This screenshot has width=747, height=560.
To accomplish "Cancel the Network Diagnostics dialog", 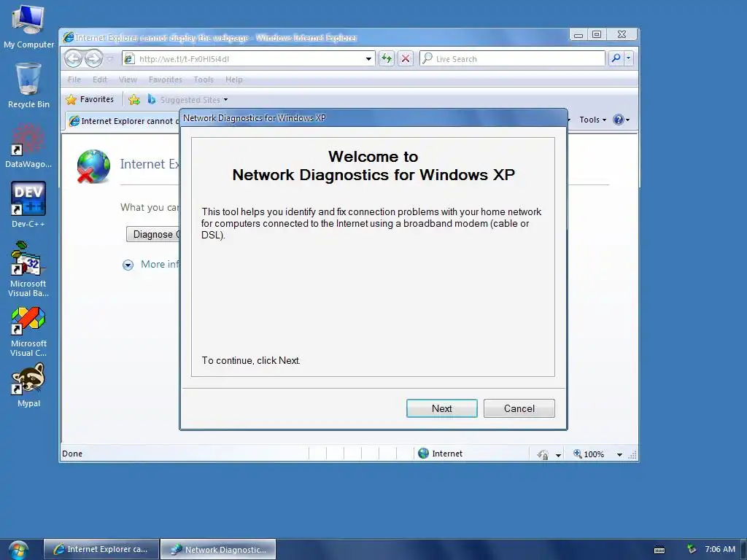I will click(x=519, y=408).
